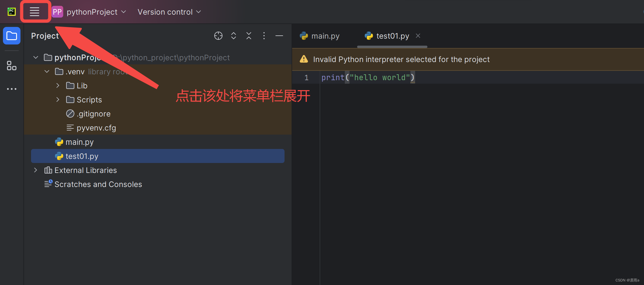Close the test01.py tab

418,36
